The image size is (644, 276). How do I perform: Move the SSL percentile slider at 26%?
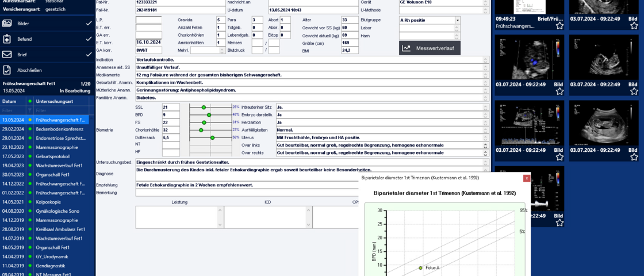tap(204, 107)
